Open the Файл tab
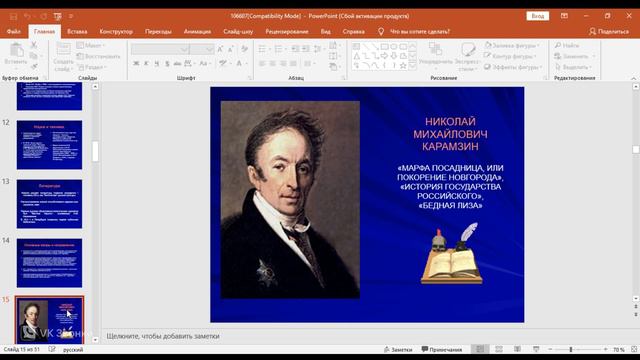 (13, 31)
